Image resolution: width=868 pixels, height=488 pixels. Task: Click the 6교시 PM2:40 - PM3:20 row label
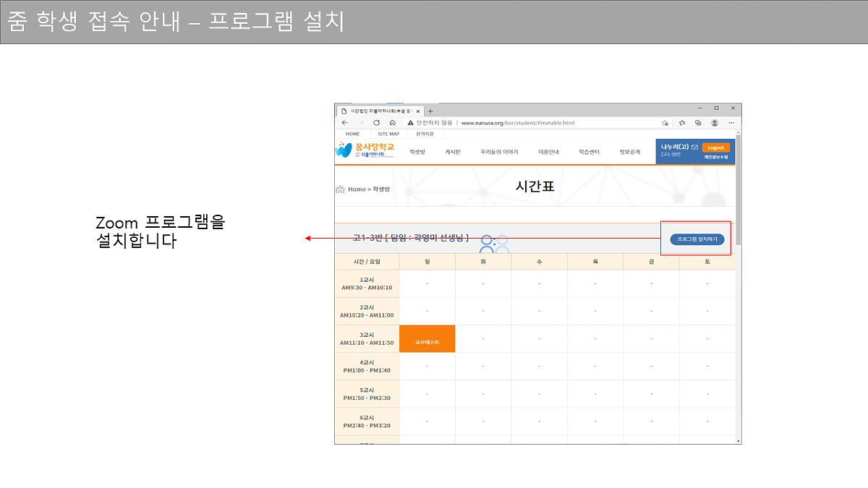[x=367, y=421]
